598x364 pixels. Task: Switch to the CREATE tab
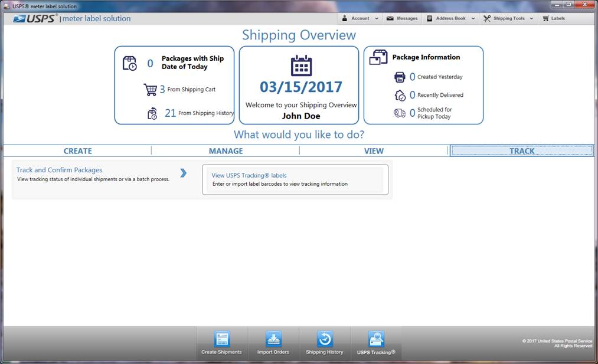coord(77,151)
